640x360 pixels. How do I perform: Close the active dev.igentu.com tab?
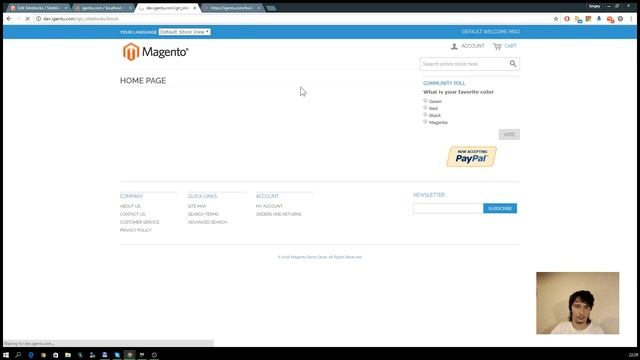pos(194,8)
